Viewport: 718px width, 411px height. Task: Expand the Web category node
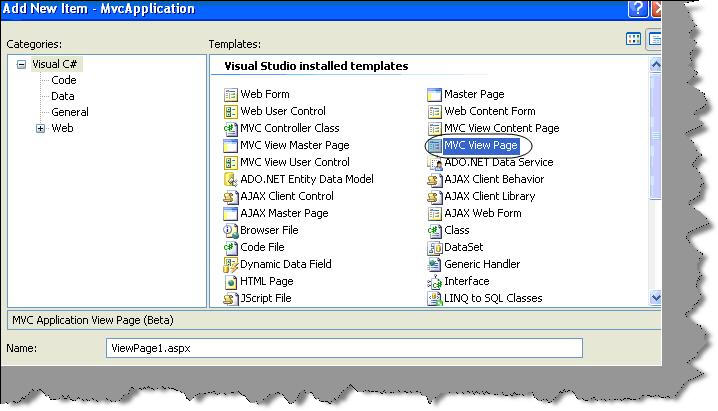click(40, 129)
